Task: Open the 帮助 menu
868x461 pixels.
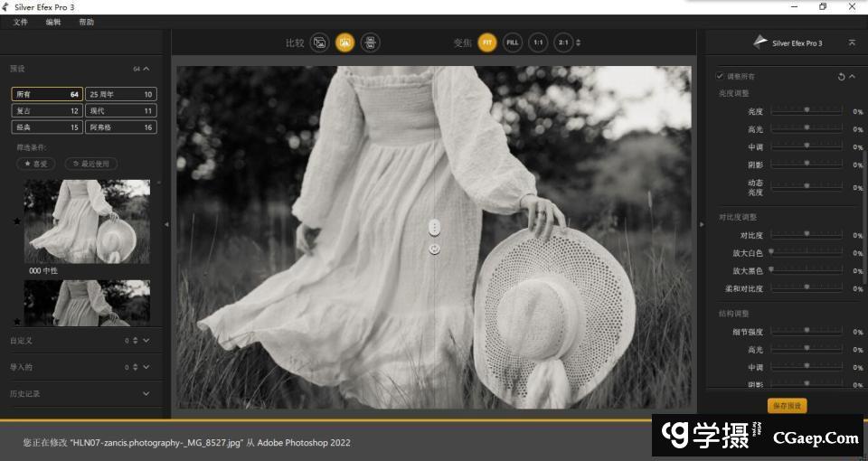Action: coord(86,22)
